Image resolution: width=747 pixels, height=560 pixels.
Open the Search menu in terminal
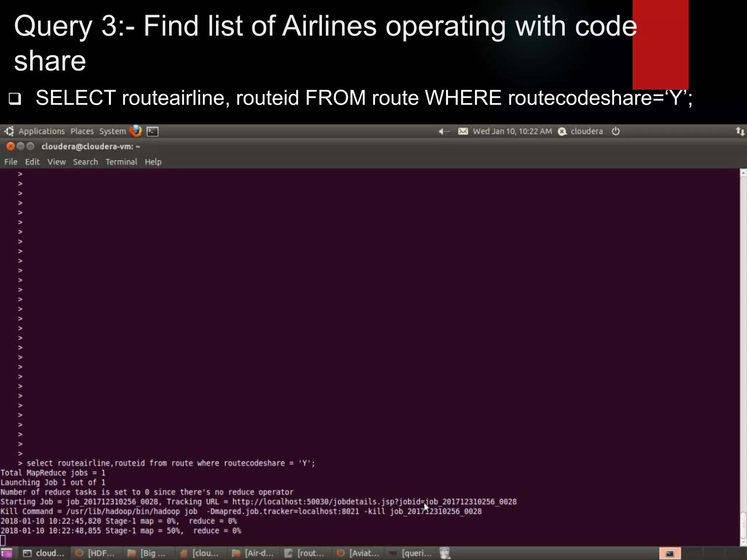85,162
